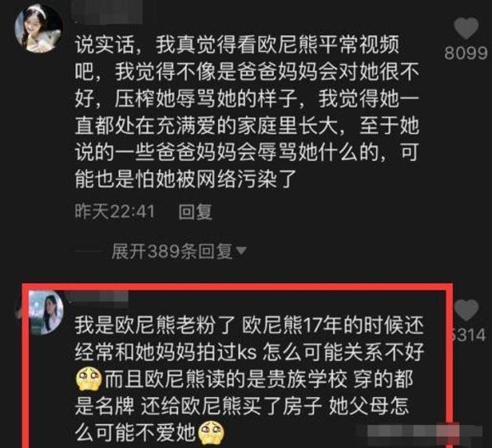Tap the teary emoji before 而且欧尼熊
492x448 pixels.
pyautogui.click(x=89, y=380)
